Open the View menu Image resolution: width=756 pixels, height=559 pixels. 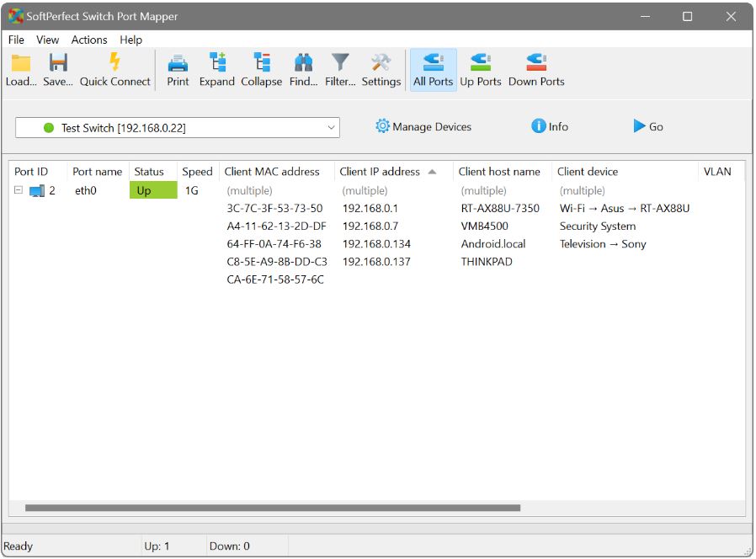[x=48, y=40]
